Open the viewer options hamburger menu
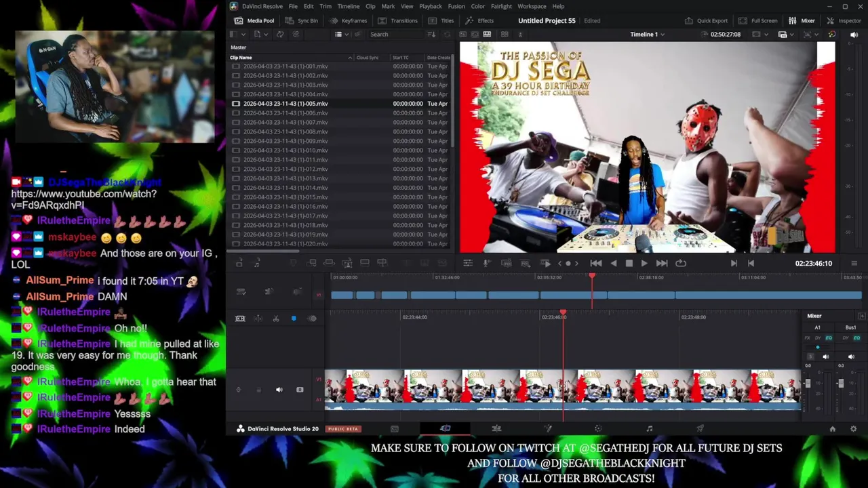The height and width of the screenshot is (488, 868). tap(854, 263)
